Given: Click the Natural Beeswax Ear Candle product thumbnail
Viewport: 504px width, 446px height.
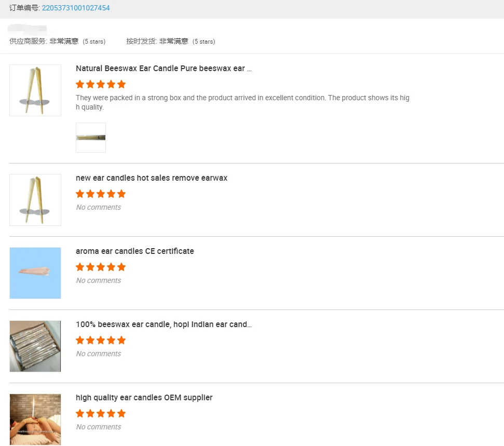Looking at the screenshot, I should pyautogui.click(x=35, y=90).
